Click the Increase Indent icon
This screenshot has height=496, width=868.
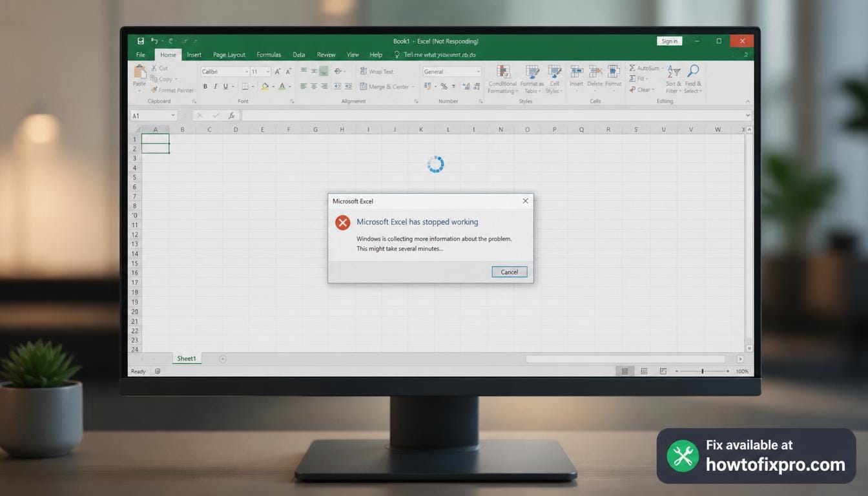coord(348,86)
